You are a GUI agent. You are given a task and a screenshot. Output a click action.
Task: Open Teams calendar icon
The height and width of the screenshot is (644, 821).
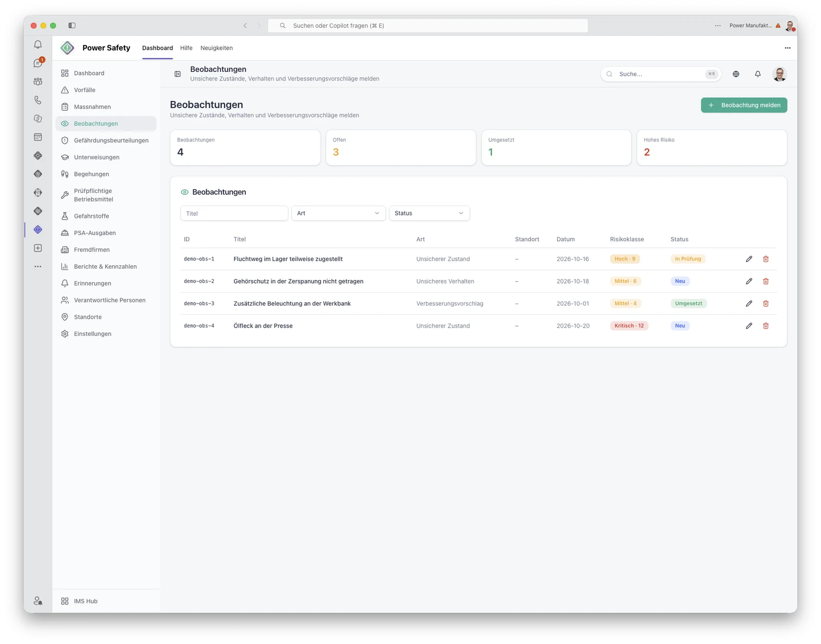tap(38, 137)
